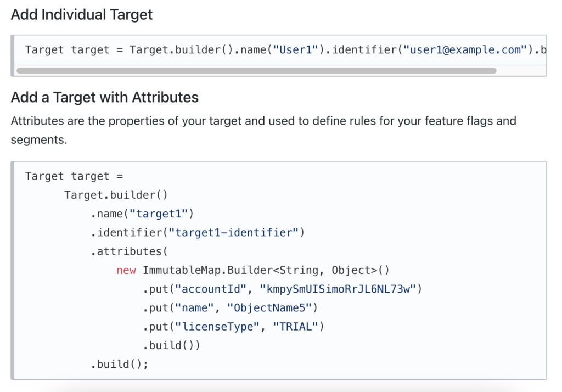This screenshot has height=392, width=562.
Task: Click the ImmutableMap.Builder<String, Object>() text
Action: (x=266, y=270)
